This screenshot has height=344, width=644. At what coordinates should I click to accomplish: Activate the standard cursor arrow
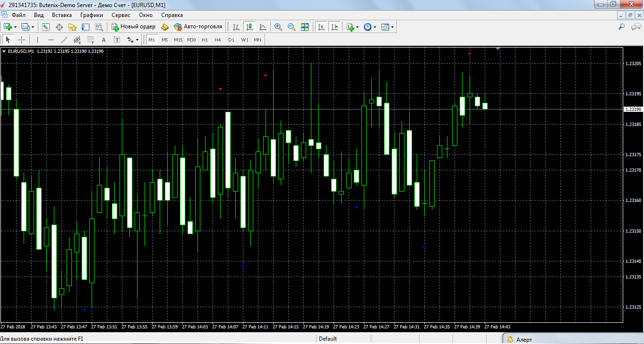(x=8, y=40)
